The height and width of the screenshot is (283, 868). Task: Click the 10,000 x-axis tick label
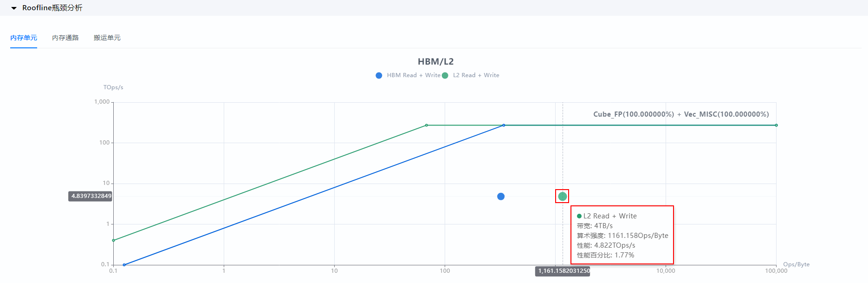pos(666,271)
